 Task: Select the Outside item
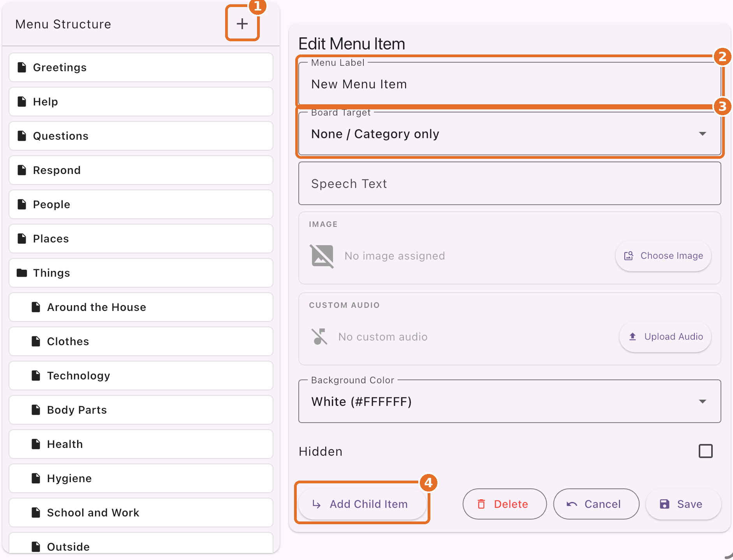click(141, 543)
